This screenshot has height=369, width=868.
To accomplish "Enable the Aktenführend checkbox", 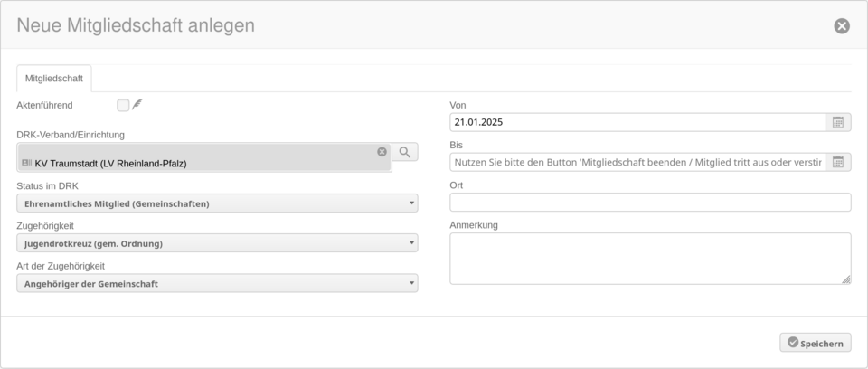I will 123,105.
